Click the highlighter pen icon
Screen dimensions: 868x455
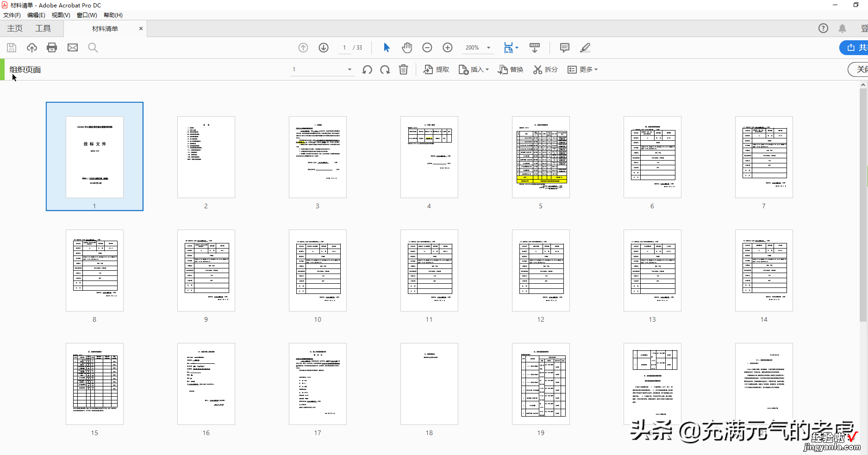[585, 48]
